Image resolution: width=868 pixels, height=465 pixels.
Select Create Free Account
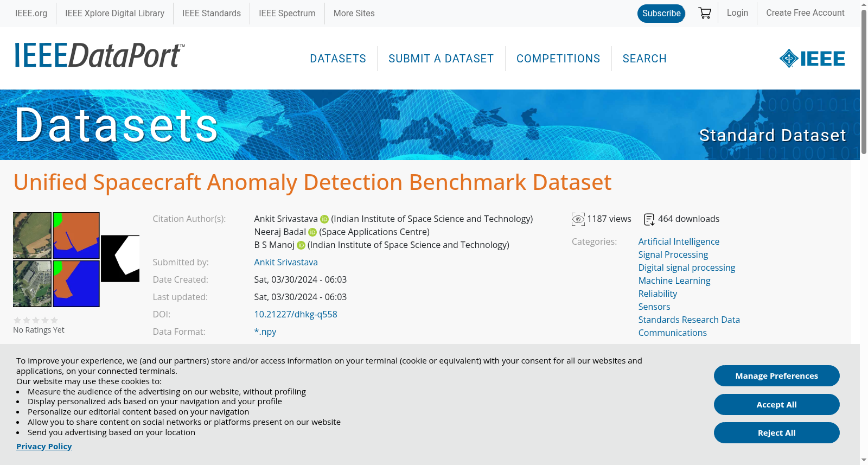tap(805, 12)
